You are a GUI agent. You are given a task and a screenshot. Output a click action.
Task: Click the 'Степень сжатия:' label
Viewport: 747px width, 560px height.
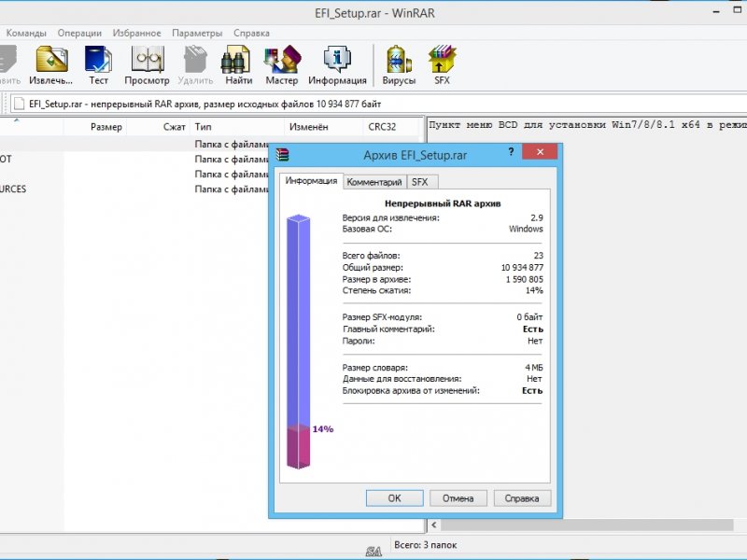coord(376,290)
